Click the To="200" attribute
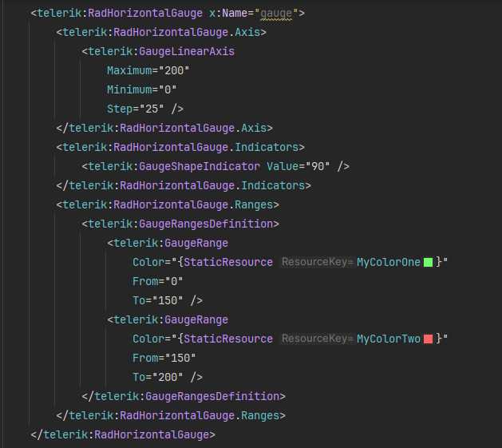The height and width of the screenshot is (448, 502). point(158,377)
